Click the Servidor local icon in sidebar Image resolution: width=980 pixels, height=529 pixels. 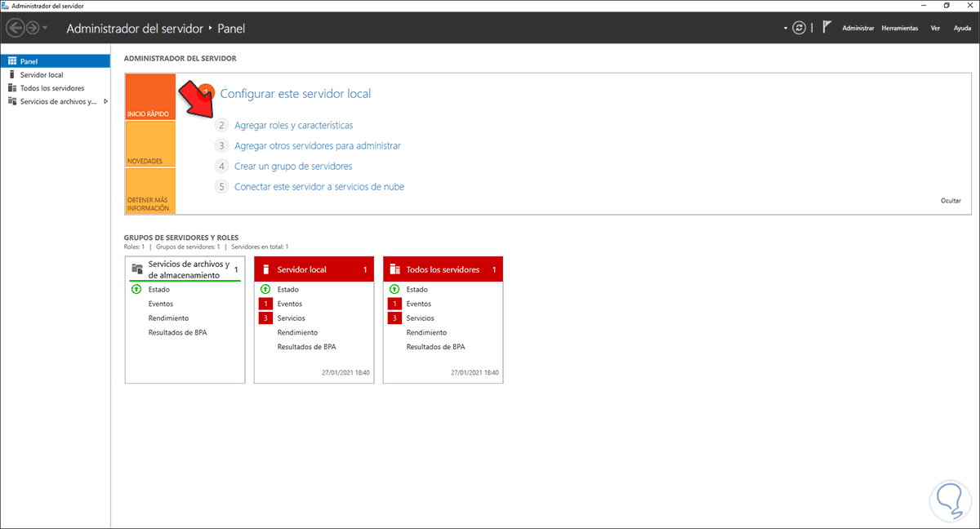[x=11, y=74]
